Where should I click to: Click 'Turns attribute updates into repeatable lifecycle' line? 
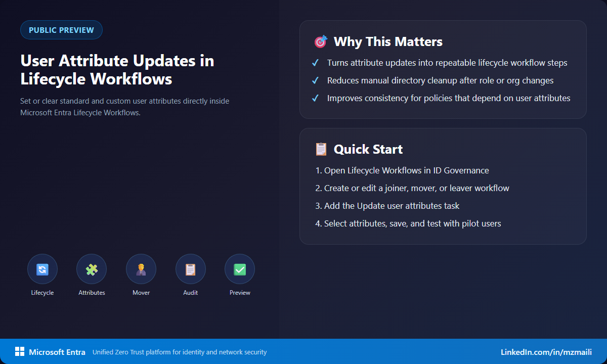point(447,63)
